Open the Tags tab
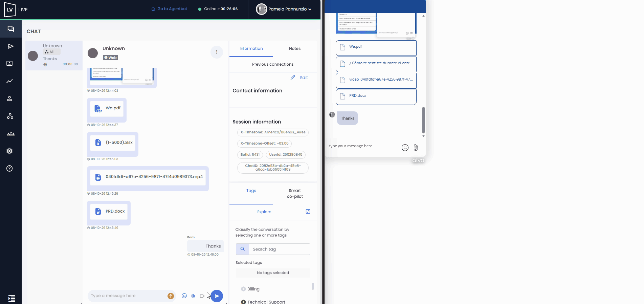Screen dimensions: 644x304 coord(251,191)
